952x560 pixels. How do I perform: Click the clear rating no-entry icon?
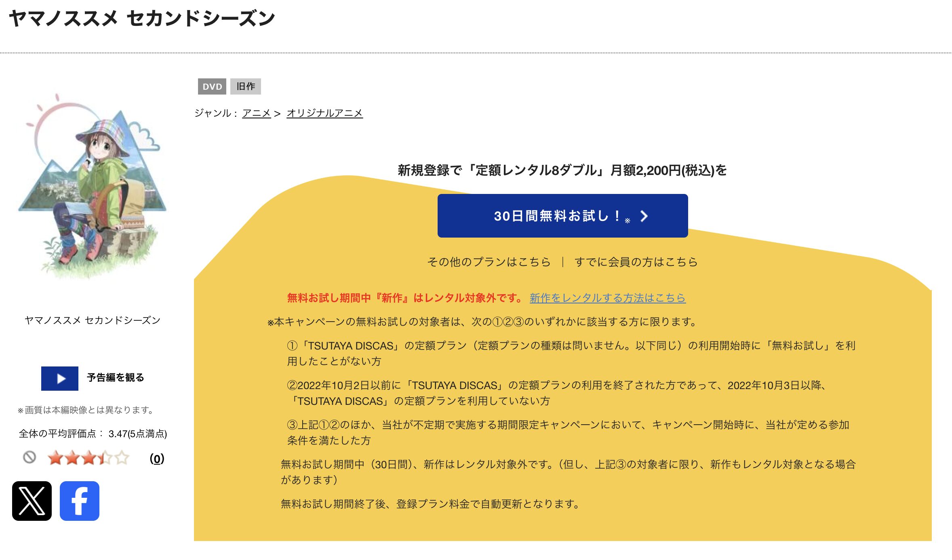point(29,457)
